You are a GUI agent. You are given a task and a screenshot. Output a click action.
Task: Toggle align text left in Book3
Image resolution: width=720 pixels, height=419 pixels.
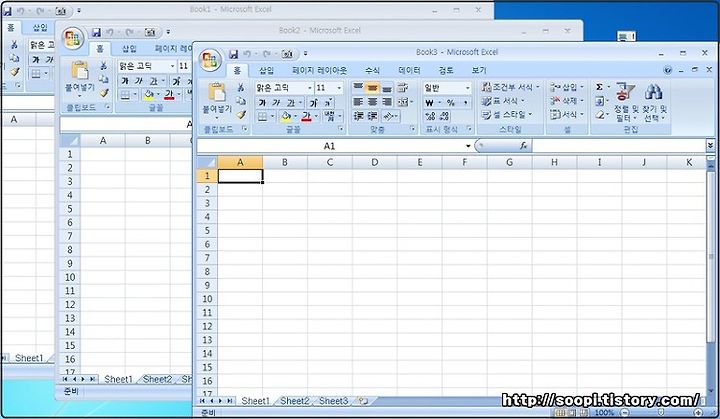358,102
